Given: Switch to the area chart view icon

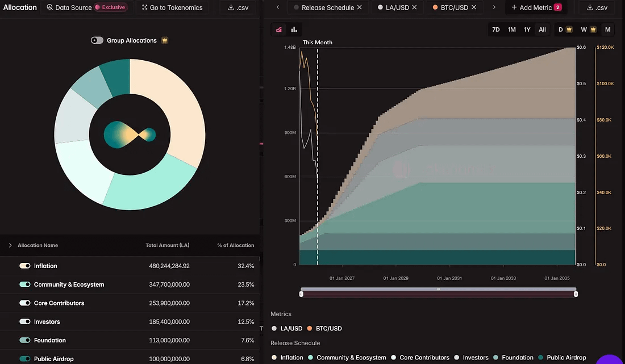Looking at the screenshot, I should point(279,30).
